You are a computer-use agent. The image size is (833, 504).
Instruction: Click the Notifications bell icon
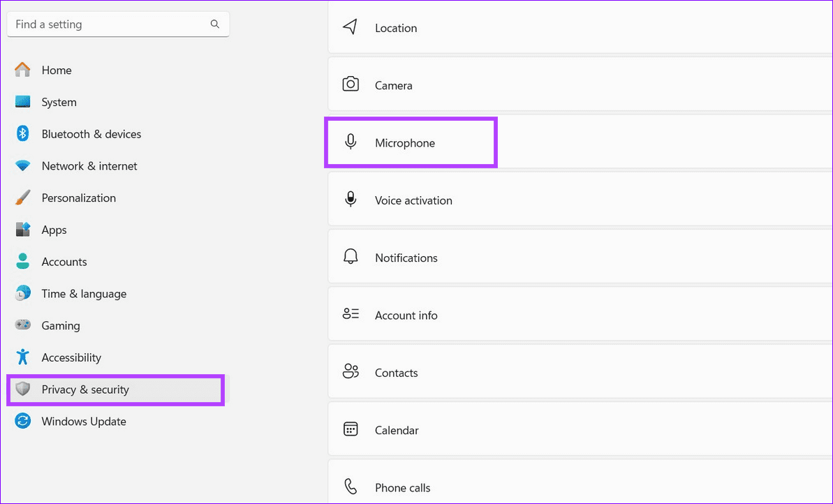pos(351,257)
